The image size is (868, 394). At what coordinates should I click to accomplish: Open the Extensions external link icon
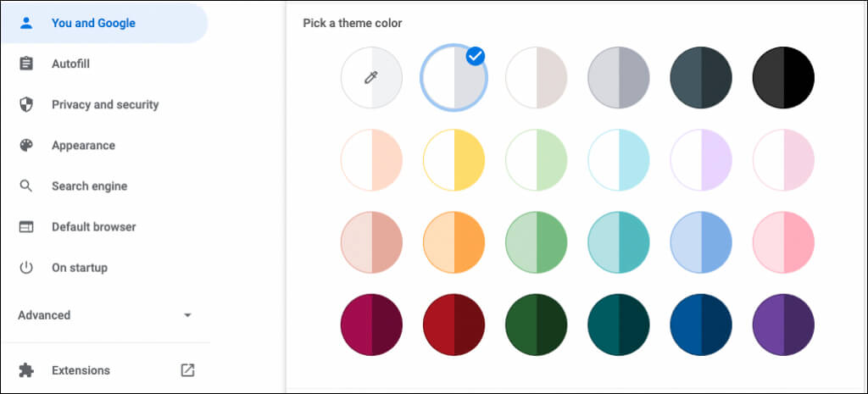click(x=187, y=370)
